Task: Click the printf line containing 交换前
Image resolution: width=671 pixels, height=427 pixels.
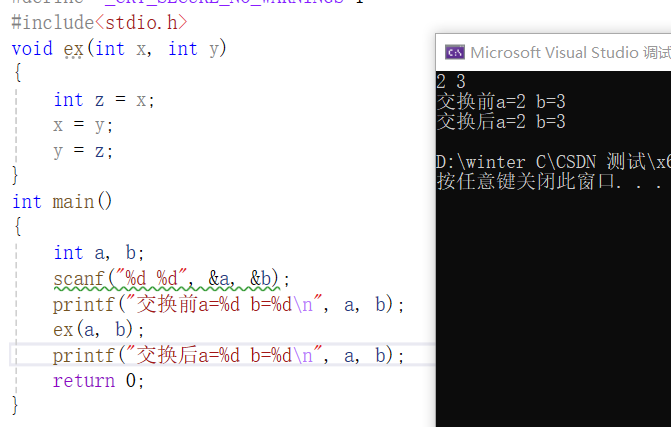Action: pyautogui.click(x=229, y=305)
